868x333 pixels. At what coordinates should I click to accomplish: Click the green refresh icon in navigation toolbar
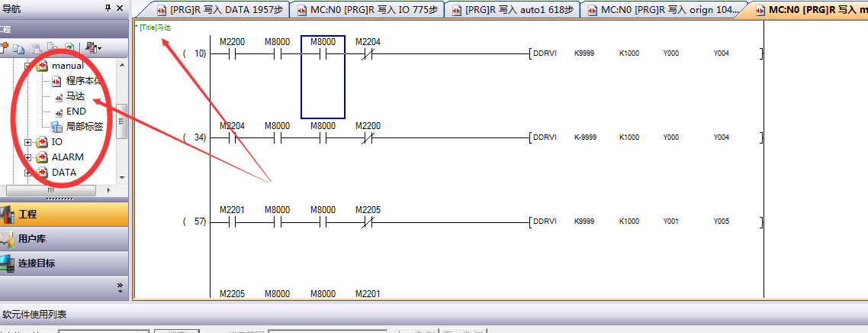click(69, 48)
